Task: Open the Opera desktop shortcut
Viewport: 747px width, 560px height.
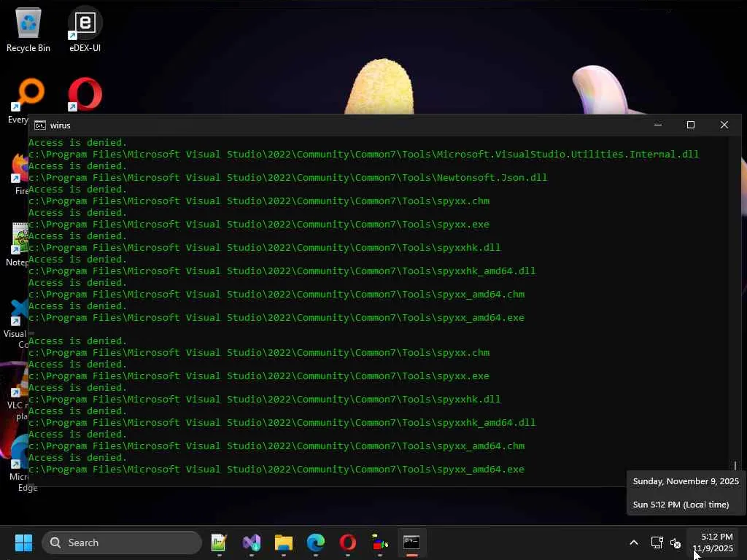Action: (85, 94)
